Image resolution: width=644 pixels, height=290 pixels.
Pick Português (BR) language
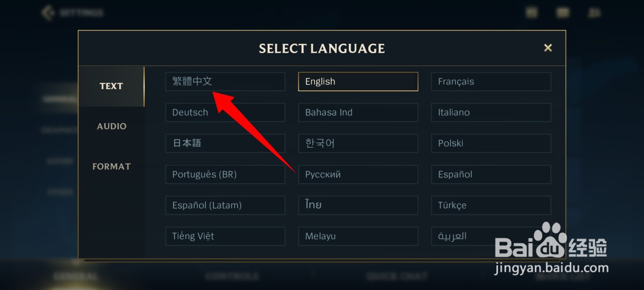tap(225, 174)
